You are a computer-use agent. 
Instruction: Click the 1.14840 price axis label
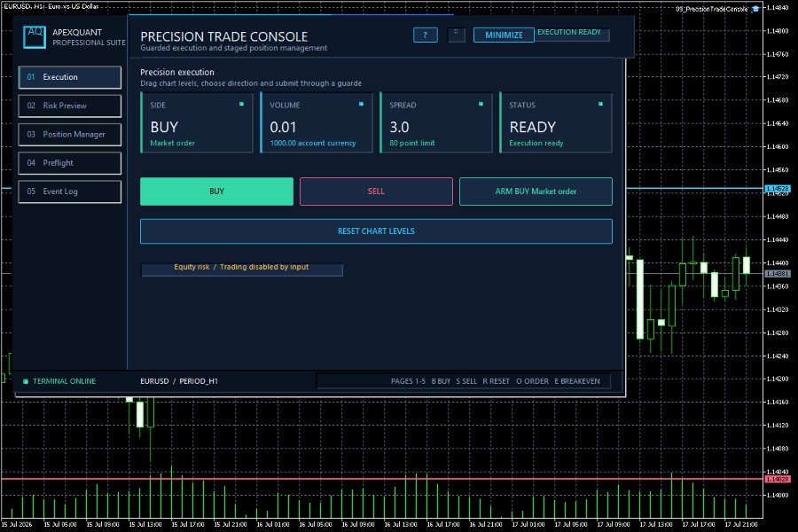[777, 8]
